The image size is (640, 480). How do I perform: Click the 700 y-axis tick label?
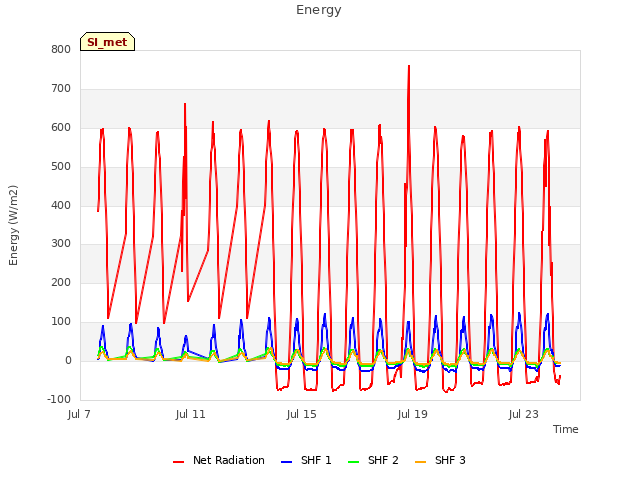click(61, 89)
